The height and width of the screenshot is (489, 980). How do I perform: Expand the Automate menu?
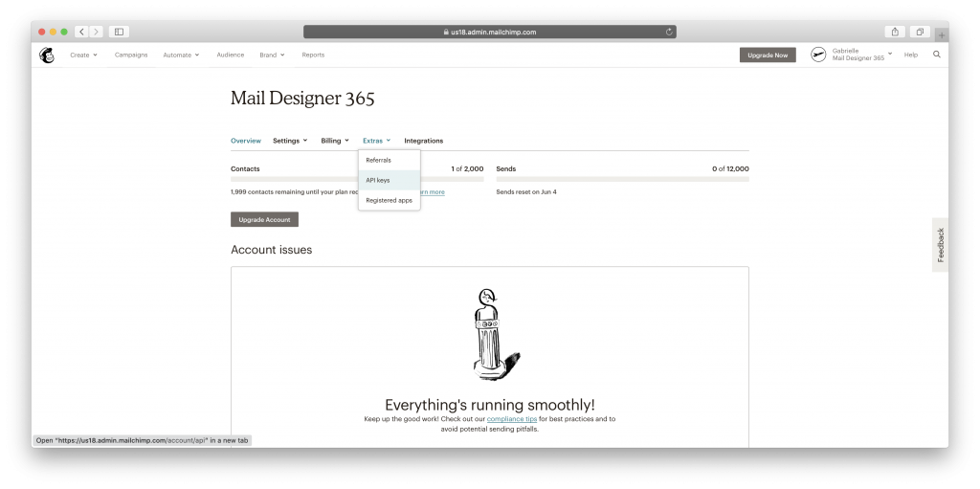click(x=181, y=56)
